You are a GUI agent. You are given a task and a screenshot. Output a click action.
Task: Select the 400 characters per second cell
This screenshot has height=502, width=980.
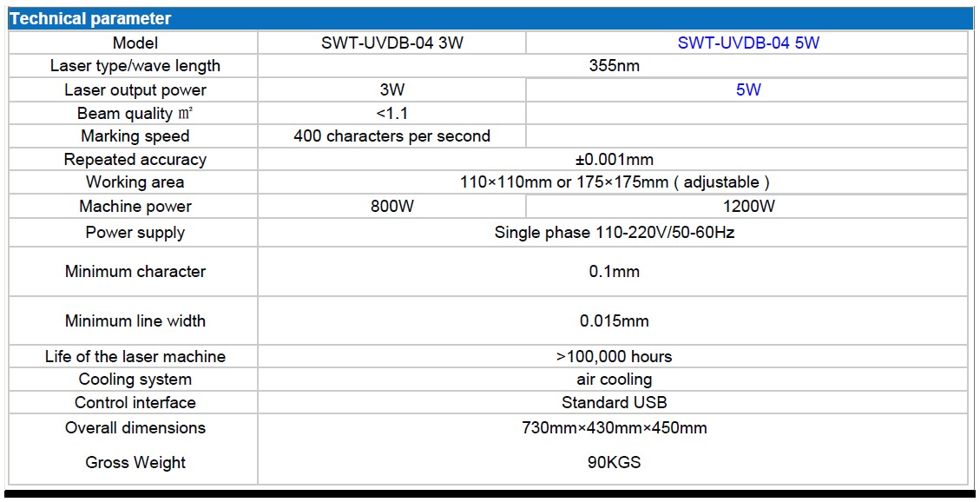click(391, 136)
